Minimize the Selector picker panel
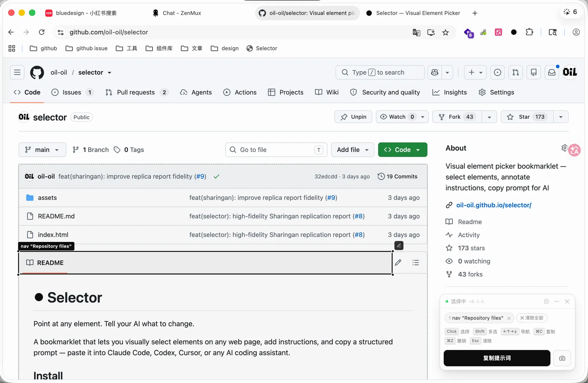The width and height of the screenshot is (588, 383). (x=557, y=301)
